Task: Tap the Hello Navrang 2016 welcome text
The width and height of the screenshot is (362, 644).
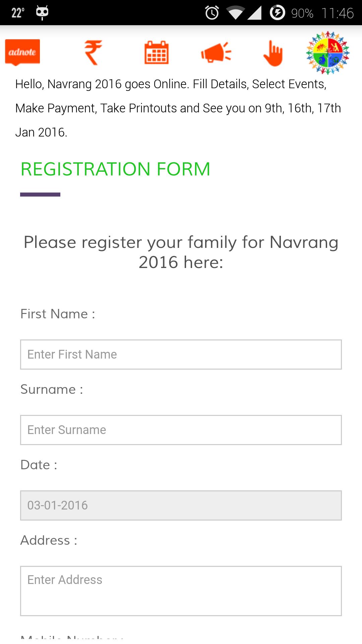Action: pyautogui.click(x=178, y=108)
